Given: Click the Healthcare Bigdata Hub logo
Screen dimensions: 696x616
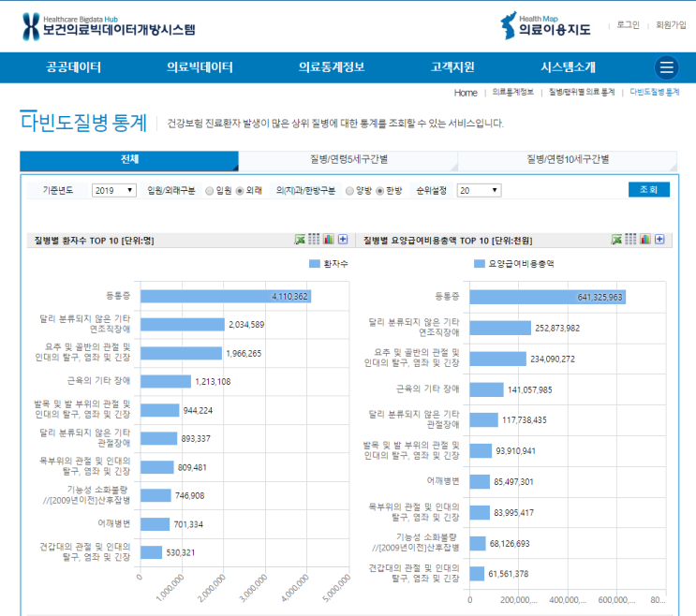Looking at the screenshot, I should click(x=110, y=26).
